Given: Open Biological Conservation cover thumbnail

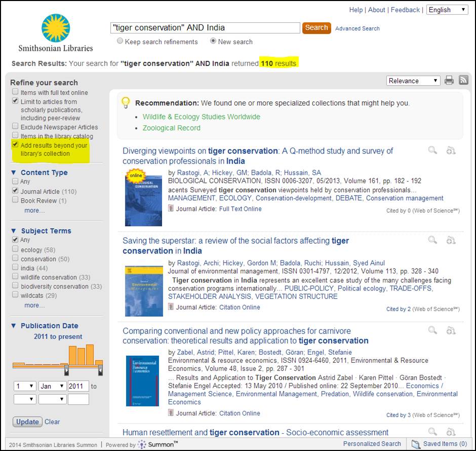Looking at the screenshot, I should (144, 201).
